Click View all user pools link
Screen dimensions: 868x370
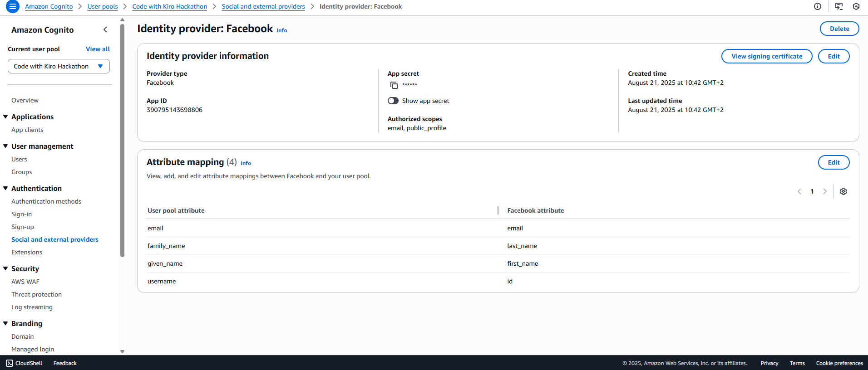point(98,49)
